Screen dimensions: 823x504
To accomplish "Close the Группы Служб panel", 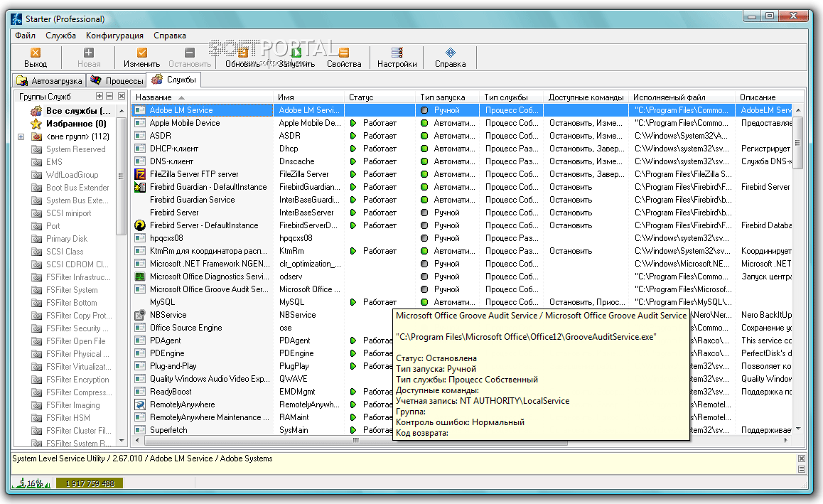I will [x=121, y=96].
